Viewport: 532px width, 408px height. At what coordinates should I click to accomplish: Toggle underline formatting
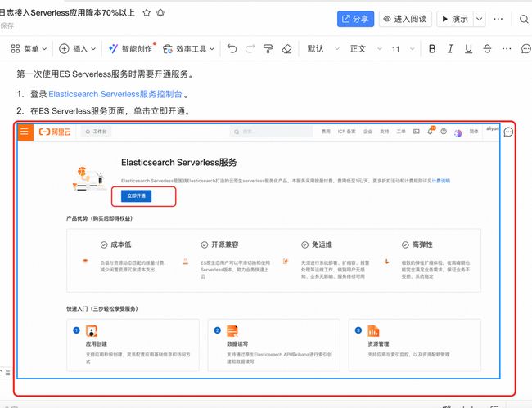coord(468,49)
